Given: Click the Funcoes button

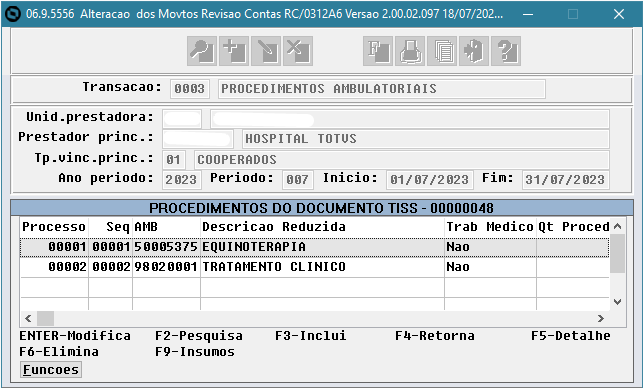Looking at the screenshot, I should [x=51, y=370].
